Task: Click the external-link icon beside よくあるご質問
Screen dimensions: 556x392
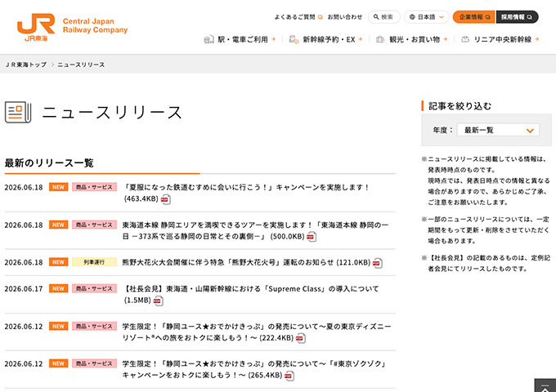Action: (321, 17)
